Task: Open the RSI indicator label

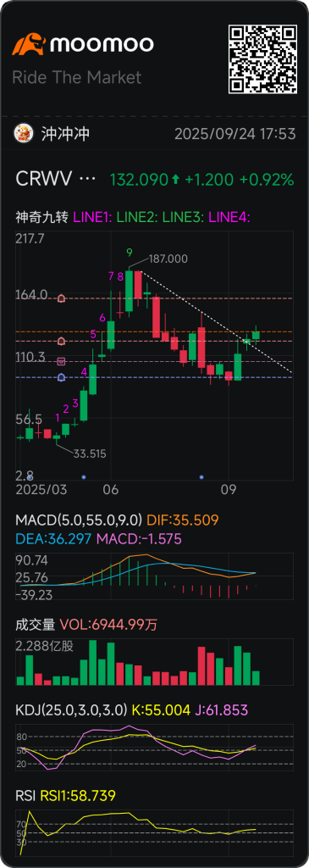Action: tap(25, 796)
